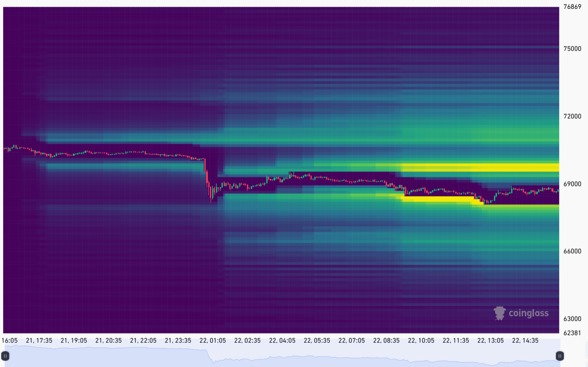Click the large red candle at the price drop
The height and width of the screenshot is (367, 588).
coord(206,177)
